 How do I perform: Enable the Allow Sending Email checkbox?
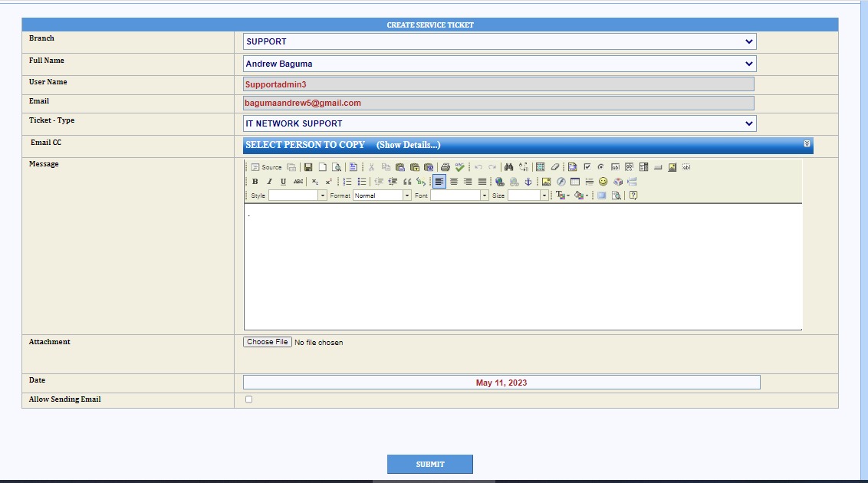248,399
